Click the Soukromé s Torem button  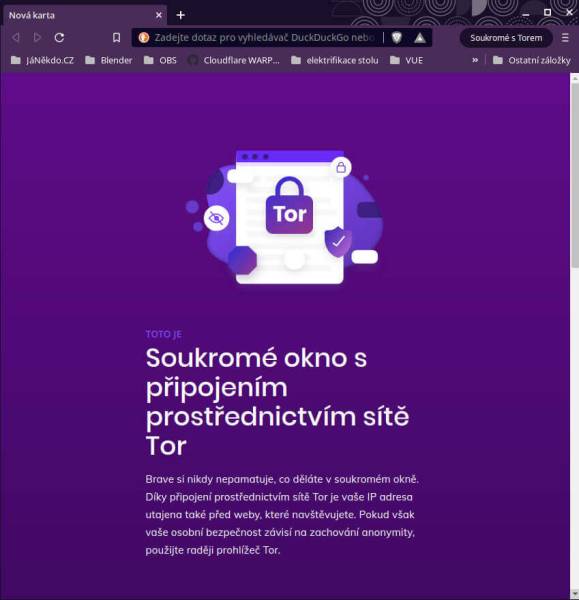(506, 38)
